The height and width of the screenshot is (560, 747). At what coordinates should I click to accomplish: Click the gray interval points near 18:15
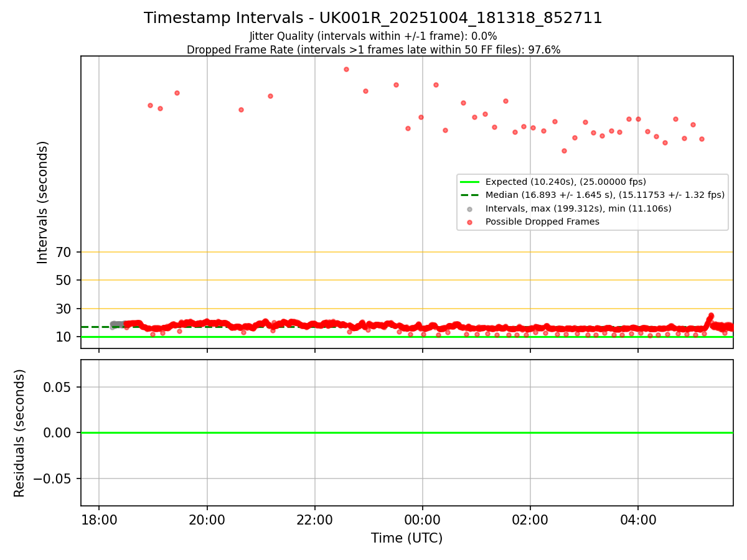pyautogui.click(x=116, y=324)
